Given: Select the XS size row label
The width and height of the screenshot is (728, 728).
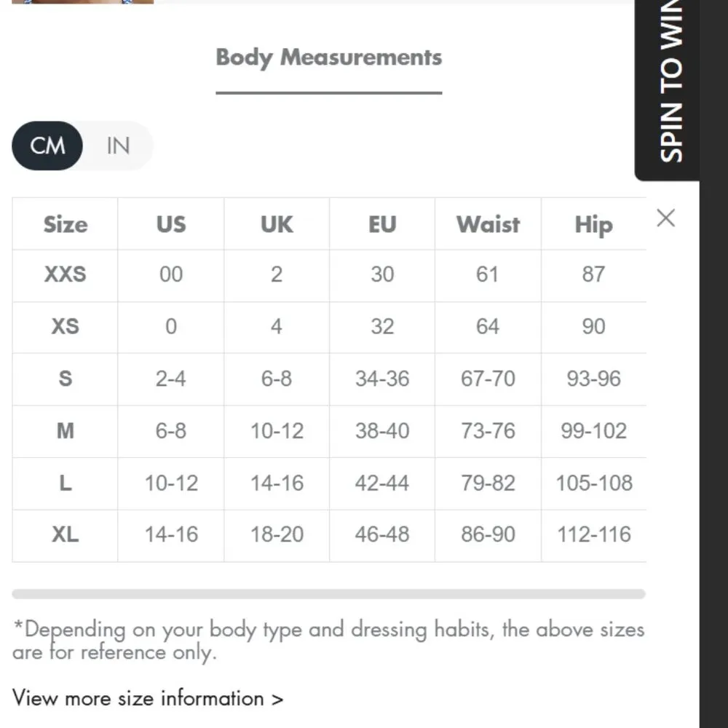Looking at the screenshot, I should click(65, 326).
